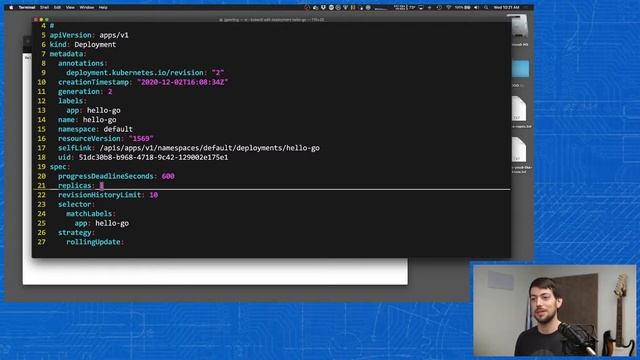This screenshot has width=640, height=360.
Task: Click the 'generation' value 2
Action: click(x=110, y=91)
